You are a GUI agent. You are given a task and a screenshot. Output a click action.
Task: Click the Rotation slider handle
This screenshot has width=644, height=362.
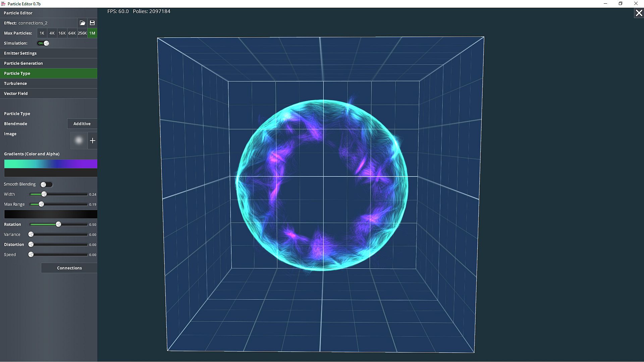pyautogui.click(x=58, y=224)
